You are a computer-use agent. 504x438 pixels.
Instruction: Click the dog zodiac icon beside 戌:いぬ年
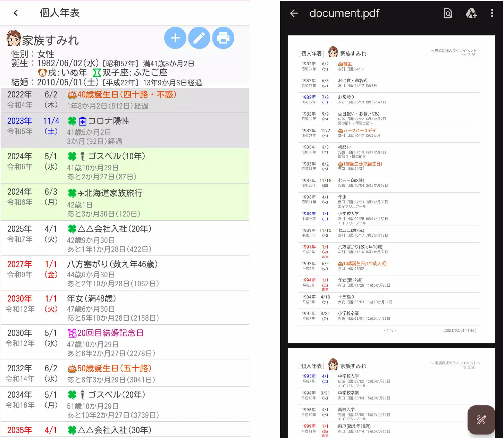[42, 73]
